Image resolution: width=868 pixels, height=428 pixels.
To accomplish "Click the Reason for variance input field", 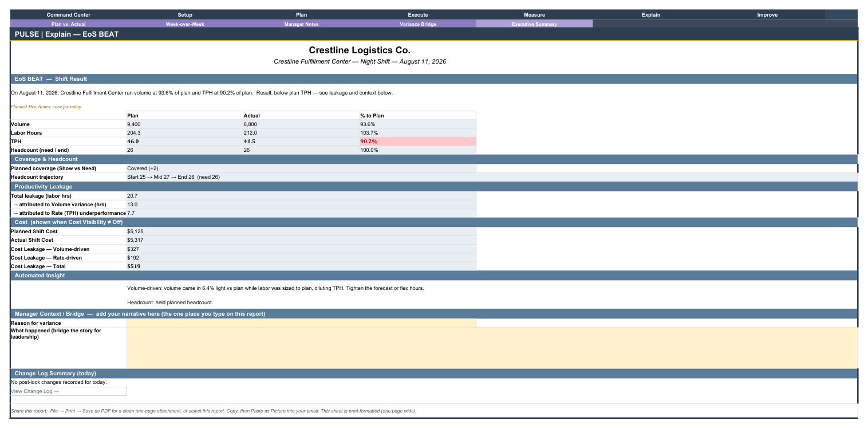I will [301, 323].
